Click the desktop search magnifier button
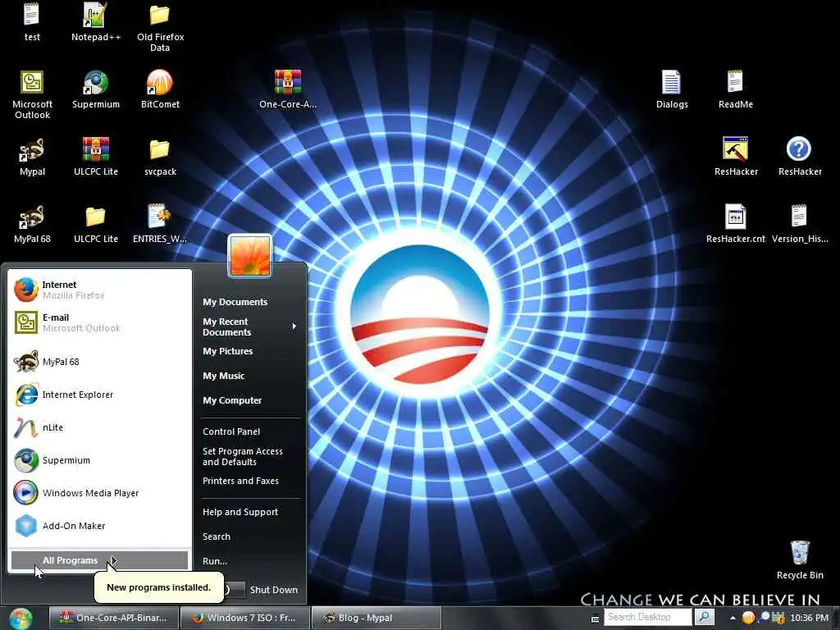Screen dimensions: 840x630 704,617
